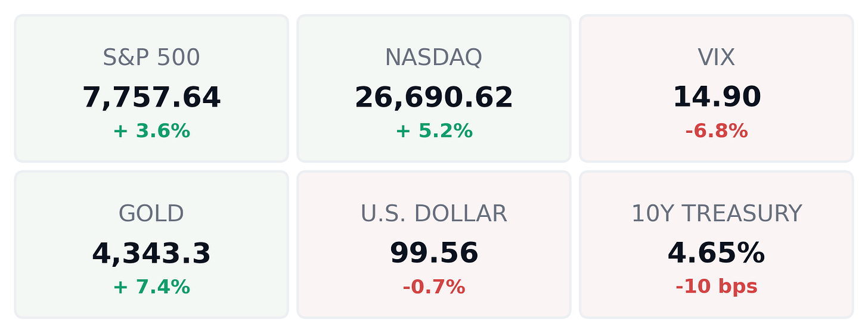The width and height of the screenshot is (868, 333).
Task: Click the 10Y TREASURY title label
Action: (717, 214)
